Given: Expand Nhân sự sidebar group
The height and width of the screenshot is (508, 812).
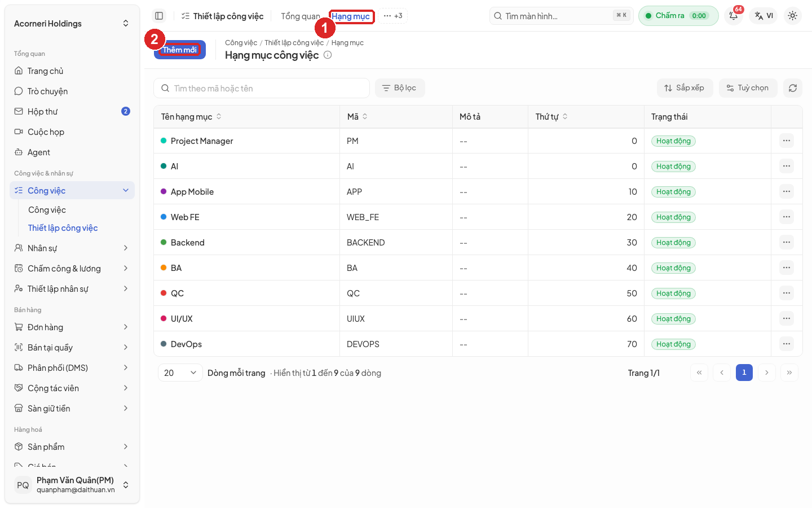Looking at the screenshot, I should click(x=72, y=248).
